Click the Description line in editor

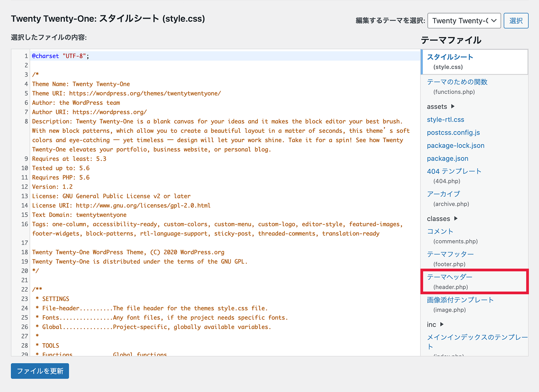click(221, 135)
